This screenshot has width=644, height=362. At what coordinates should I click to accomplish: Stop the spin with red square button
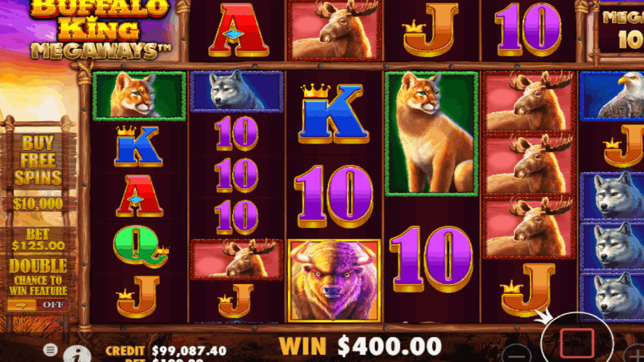pos(577,343)
